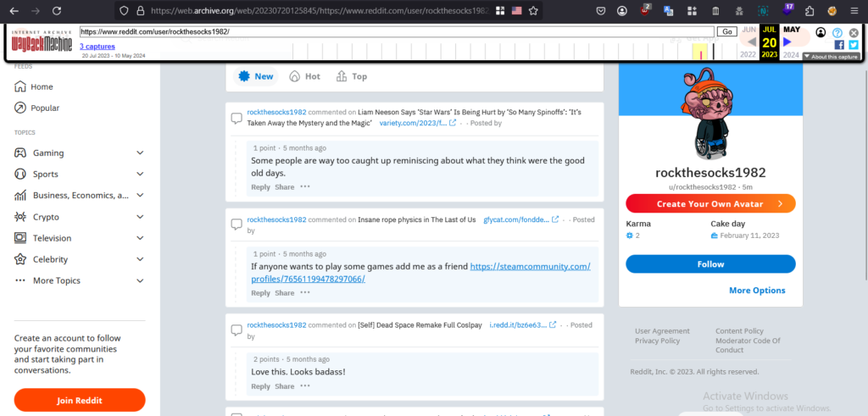Open More Options on profile card
Screen dimensions: 868x416
(x=757, y=291)
